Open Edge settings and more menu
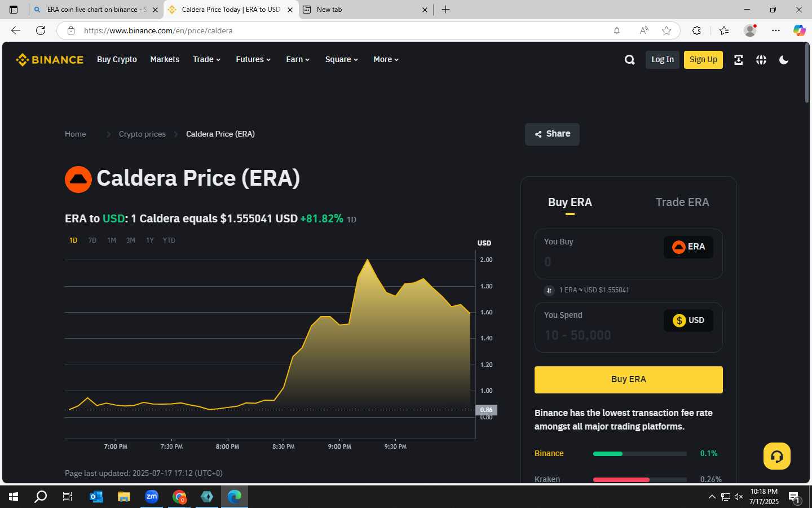 776,30
